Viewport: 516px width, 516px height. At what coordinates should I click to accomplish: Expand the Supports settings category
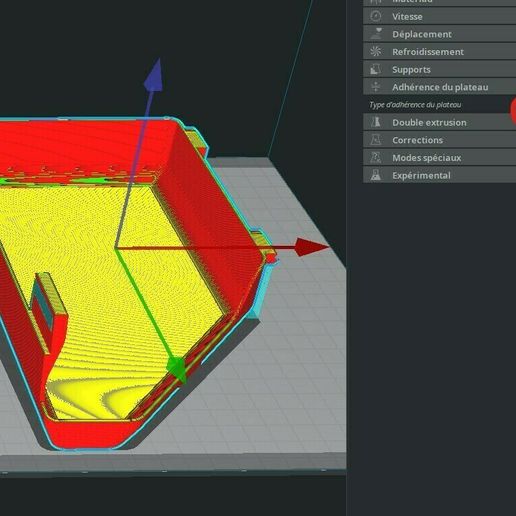click(439, 69)
